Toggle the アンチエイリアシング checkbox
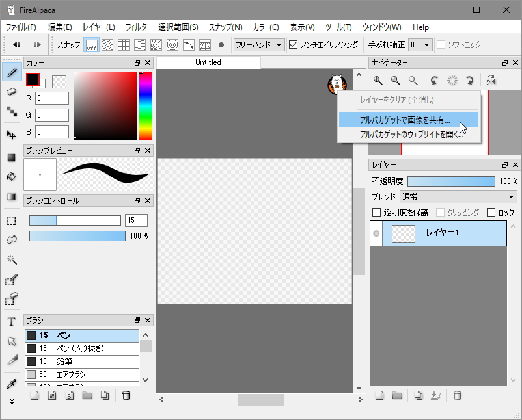The height and width of the screenshot is (420, 522). pyautogui.click(x=294, y=45)
